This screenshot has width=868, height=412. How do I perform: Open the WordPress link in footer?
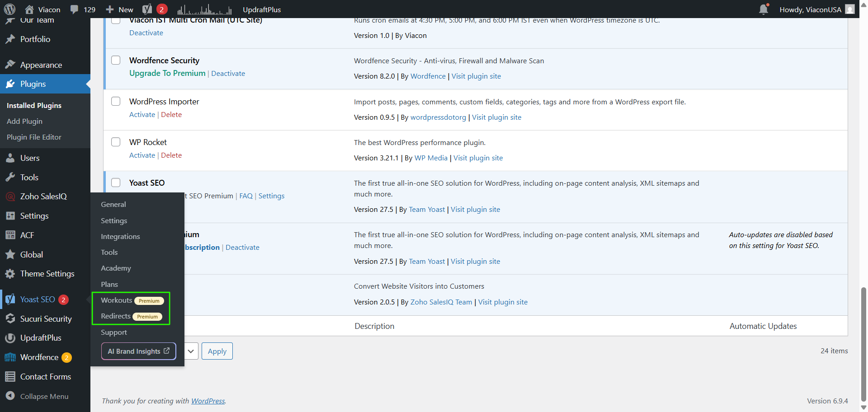click(x=208, y=401)
